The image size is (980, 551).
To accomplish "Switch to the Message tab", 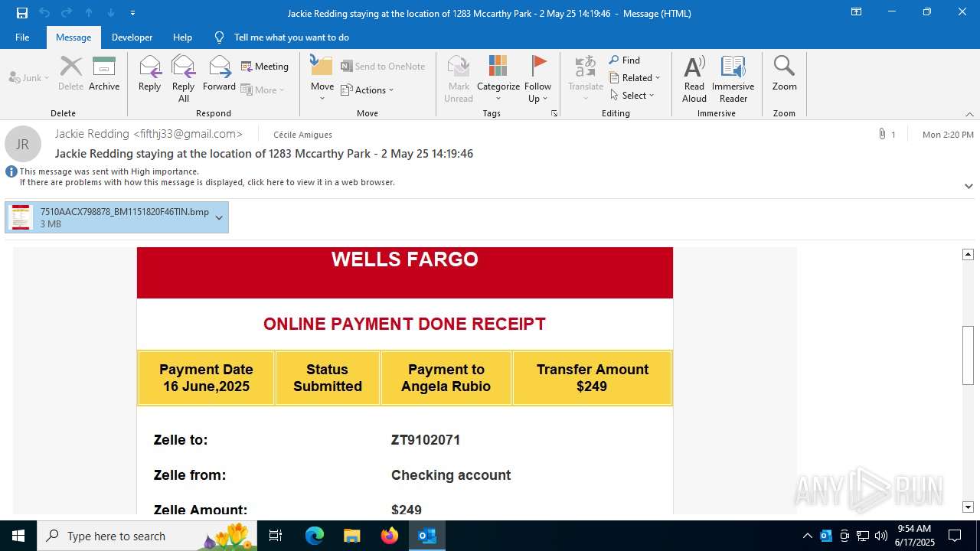I will pos(73,37).
